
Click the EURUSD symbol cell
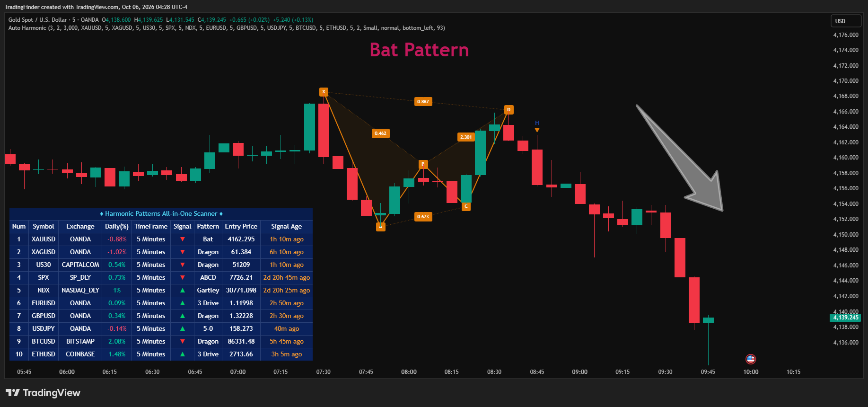pyautogui.click(x=44, y=303)
